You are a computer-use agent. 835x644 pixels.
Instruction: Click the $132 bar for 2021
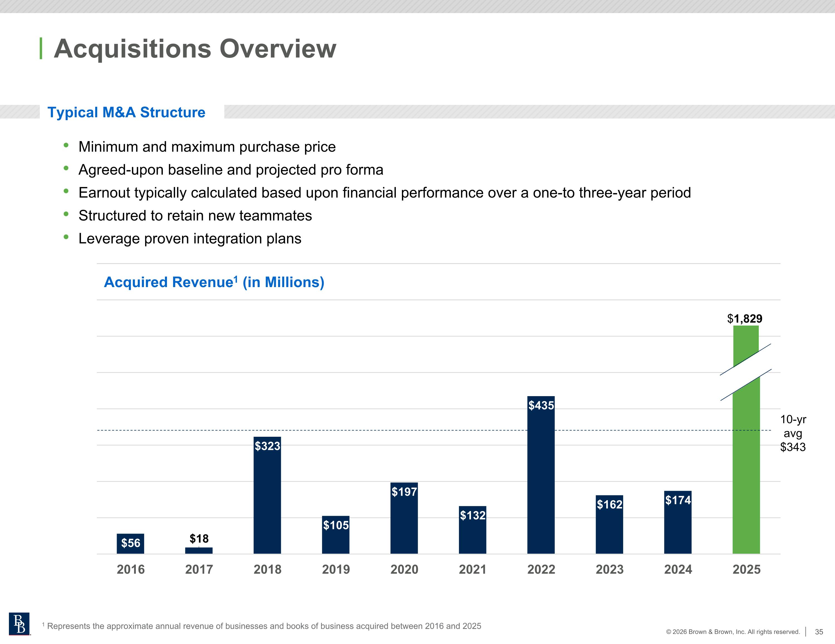pos(472,531)
